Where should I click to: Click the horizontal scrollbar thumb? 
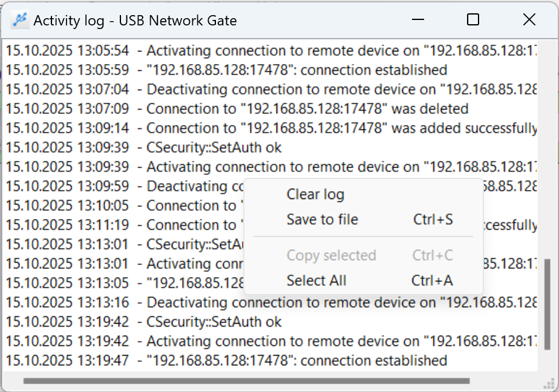tap(246, 381)
